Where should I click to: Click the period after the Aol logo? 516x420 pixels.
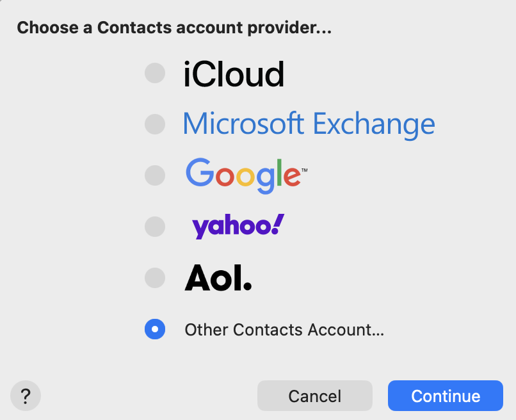tap(248, 287)
